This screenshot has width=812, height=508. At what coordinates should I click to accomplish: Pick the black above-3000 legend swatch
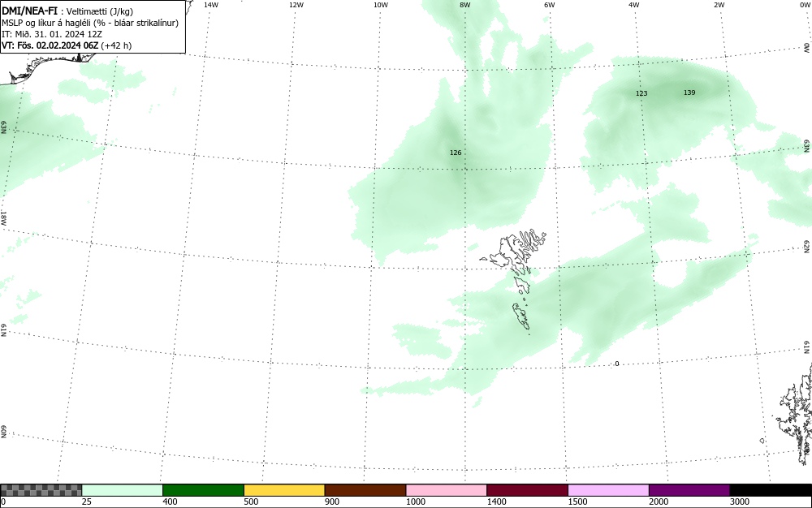771,490
